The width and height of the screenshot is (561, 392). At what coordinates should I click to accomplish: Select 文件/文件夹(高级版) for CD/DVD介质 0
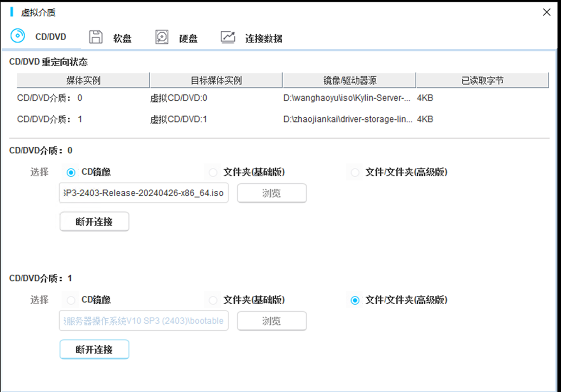355,172
